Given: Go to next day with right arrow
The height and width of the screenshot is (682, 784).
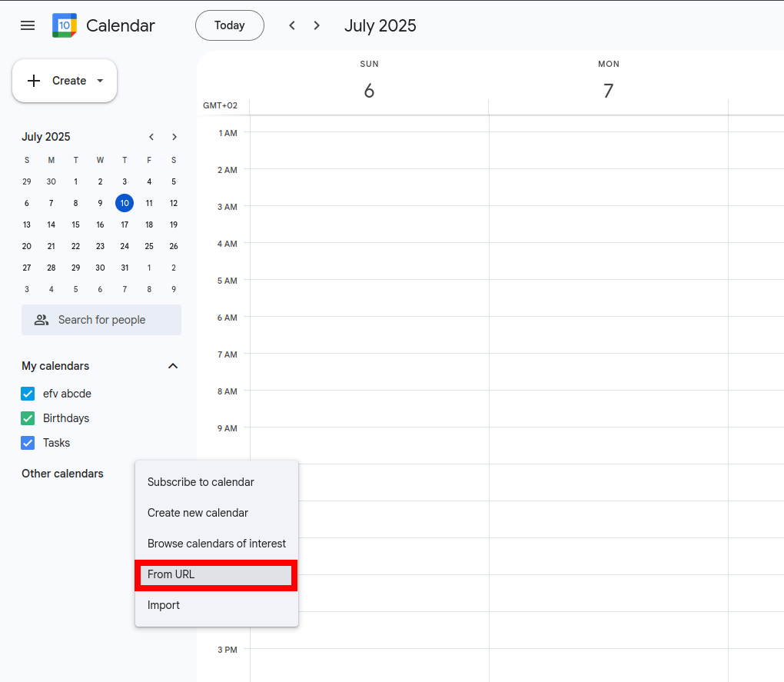Looking at the screenshot, I should [316, 25].
